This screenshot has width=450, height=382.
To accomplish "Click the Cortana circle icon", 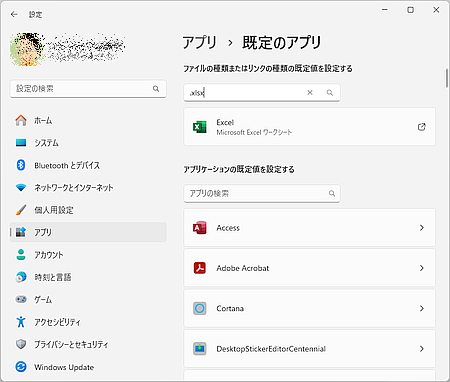I will 200,308.
